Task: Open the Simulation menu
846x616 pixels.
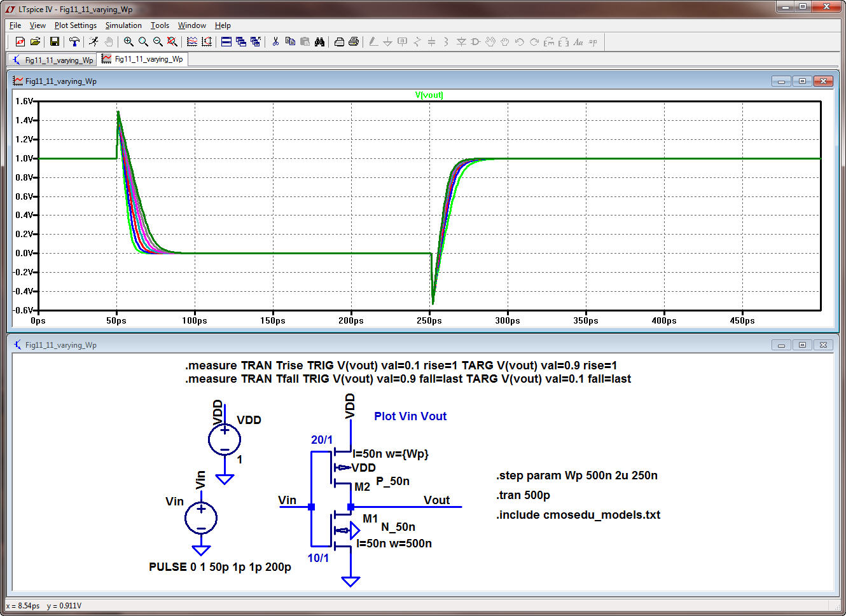Action: click(123, 25)
